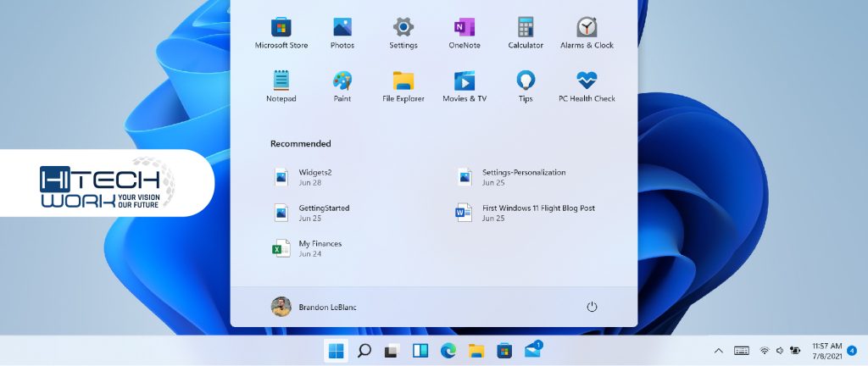The width and height of the screenshot is (868, 366).
Task: Open the clock showing 11:57 AM
Action: [827, 351]
